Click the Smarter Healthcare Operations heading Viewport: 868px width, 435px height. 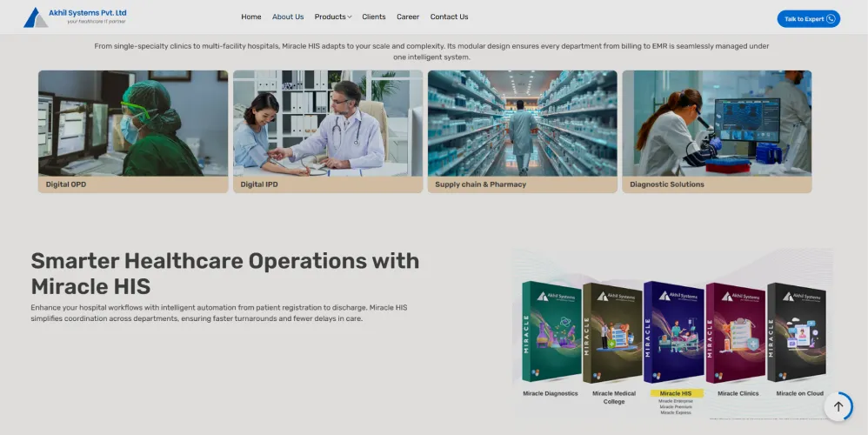point(225,273)
